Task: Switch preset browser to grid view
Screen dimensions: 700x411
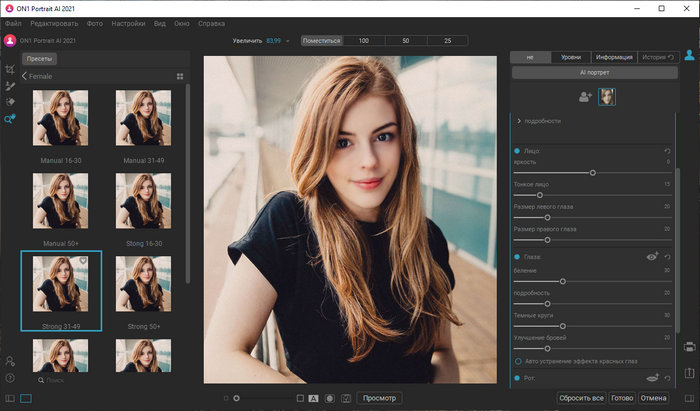Action: [180, 75]
